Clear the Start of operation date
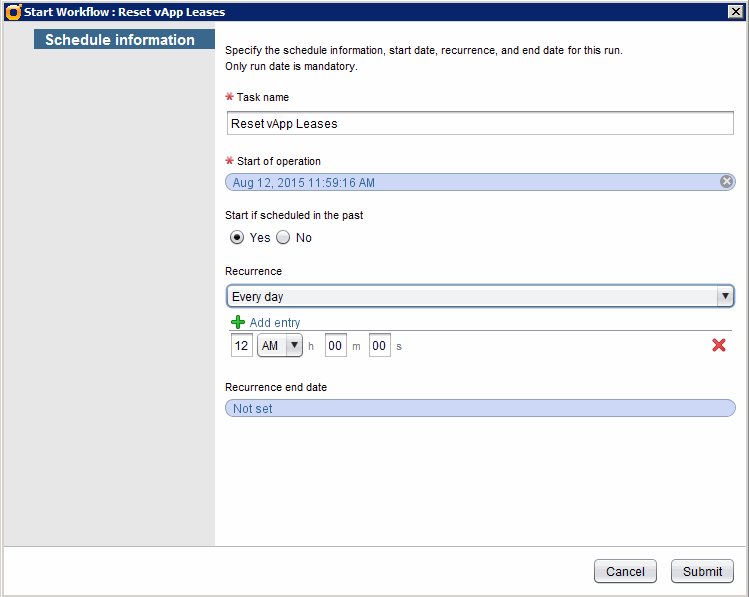This screenshot has width=749, height=597. point(727,182)
